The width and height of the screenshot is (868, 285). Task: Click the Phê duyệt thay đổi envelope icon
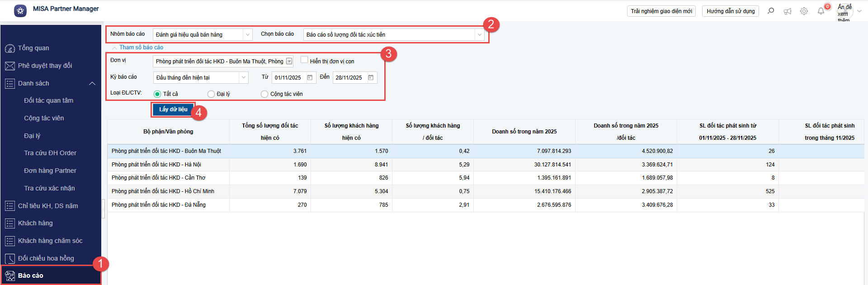(10, 66)
